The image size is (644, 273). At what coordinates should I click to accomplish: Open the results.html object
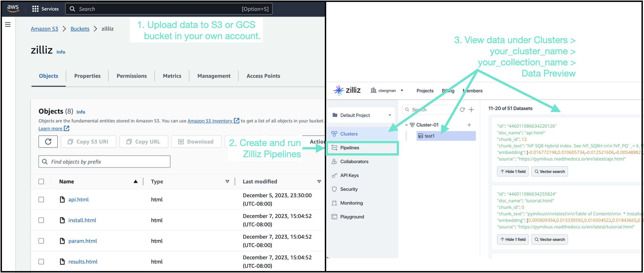pos(83,262)
